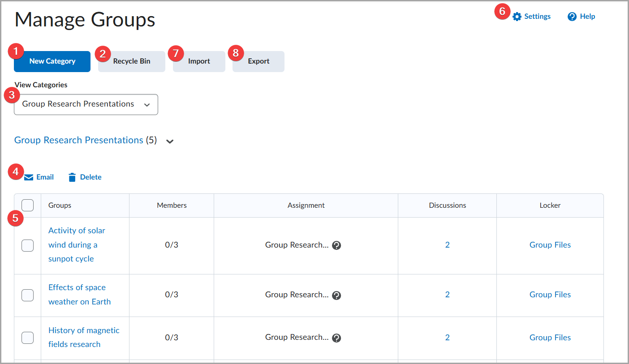Open Help via the question mark icon
629x364 pixels.
571,16
